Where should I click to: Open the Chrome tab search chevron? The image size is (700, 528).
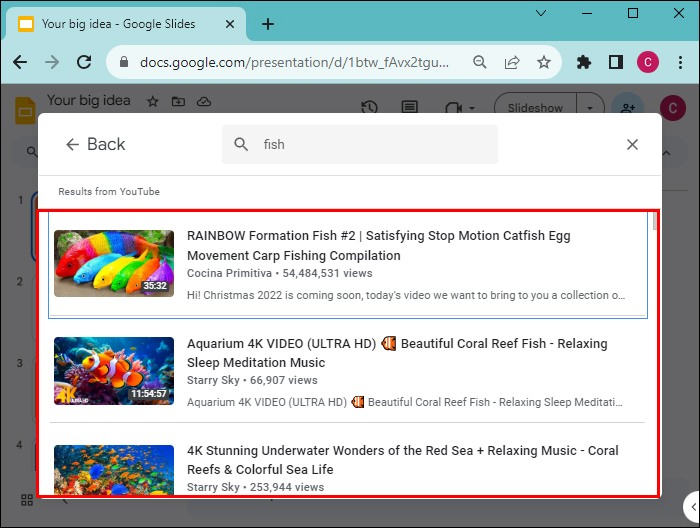pyautogui.click(x=541, y=13)
